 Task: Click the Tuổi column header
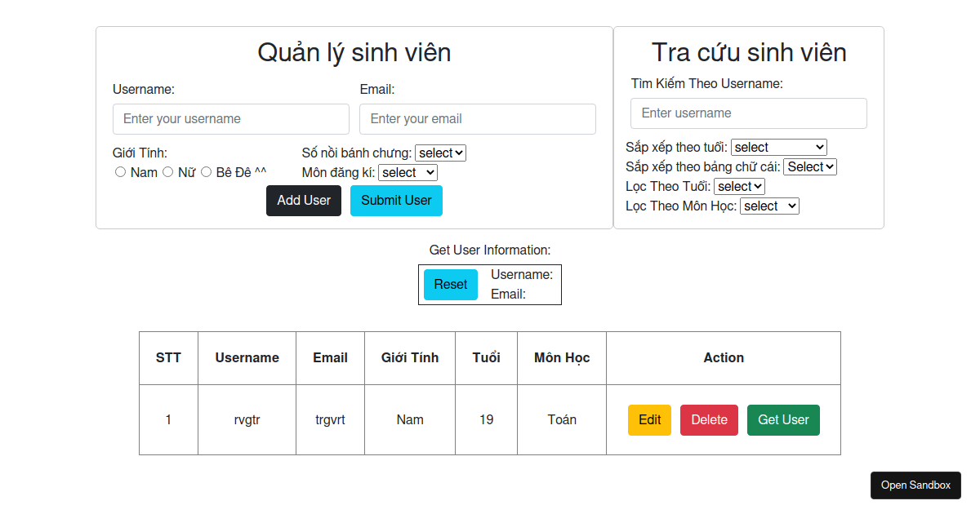(487, 358)
